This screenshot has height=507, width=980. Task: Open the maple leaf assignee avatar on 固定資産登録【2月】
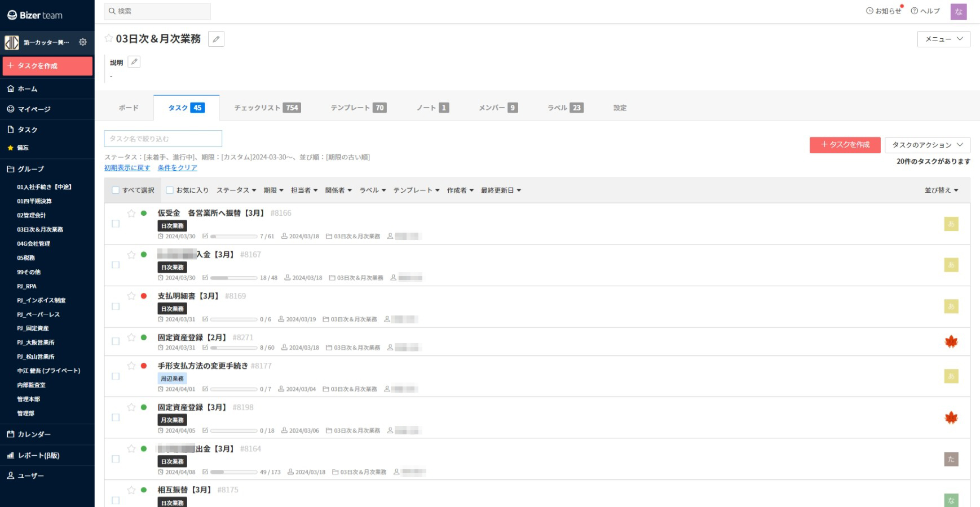click(951, 341)
